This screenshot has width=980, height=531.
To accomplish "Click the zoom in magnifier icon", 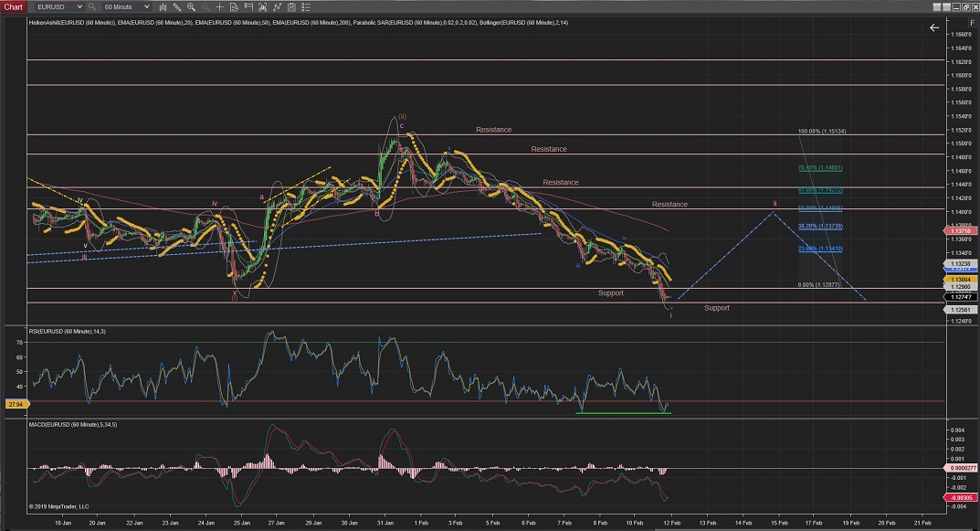I will pos(192,6).
